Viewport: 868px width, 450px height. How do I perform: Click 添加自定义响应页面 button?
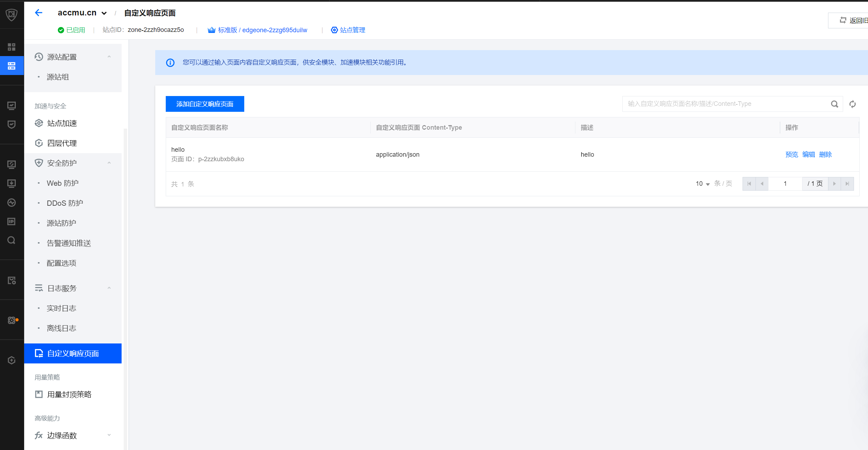click(x=205, y=104)
